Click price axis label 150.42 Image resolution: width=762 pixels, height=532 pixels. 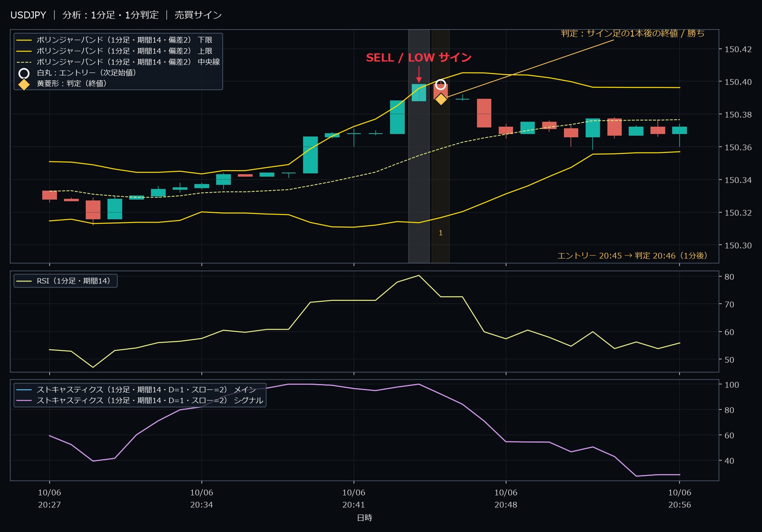[x=738, y=50]
